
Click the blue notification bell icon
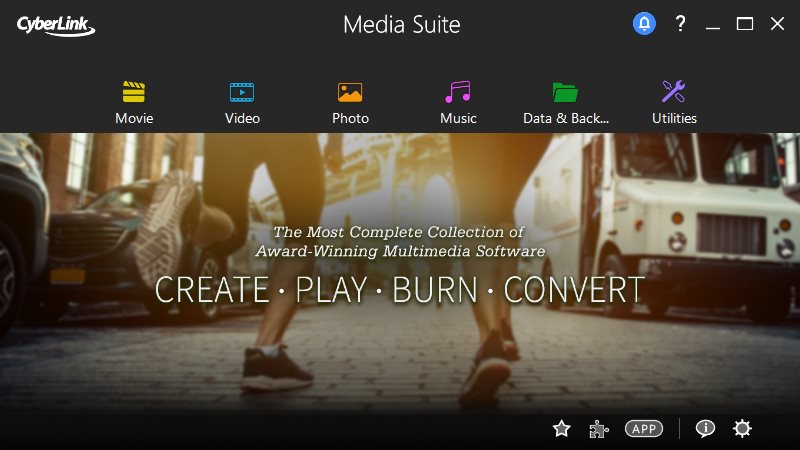click(x=644, y=23)
